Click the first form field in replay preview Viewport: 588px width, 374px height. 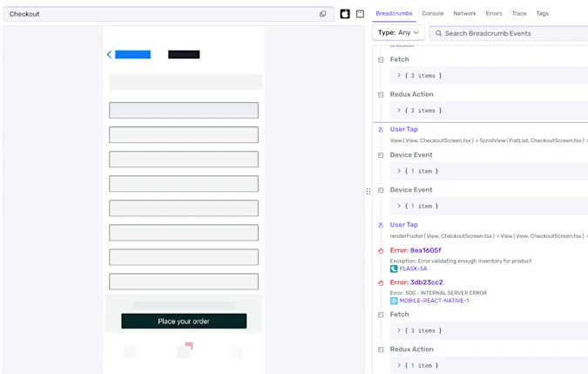coord(184,111)
